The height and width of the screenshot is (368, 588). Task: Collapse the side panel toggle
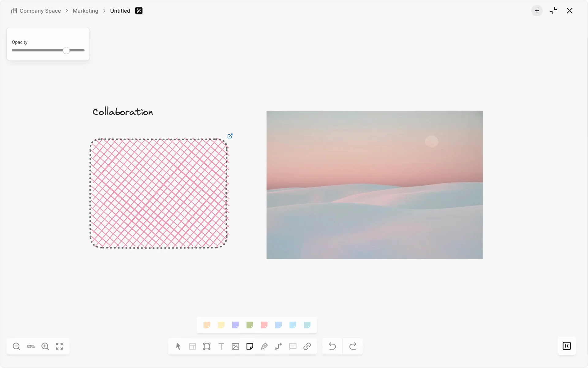tap(567, 346)
